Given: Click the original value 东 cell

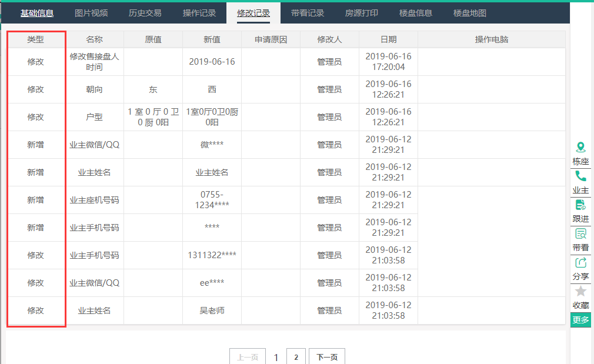Looking at the screenshot, I should [x=153, y=89].
